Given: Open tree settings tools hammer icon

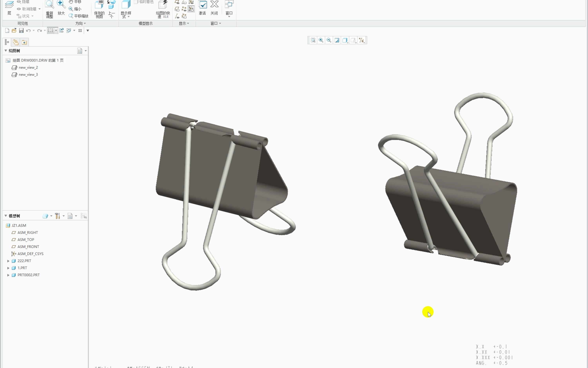Looking at the screenshot, I should pyautogui.click(x=58, y=216).
